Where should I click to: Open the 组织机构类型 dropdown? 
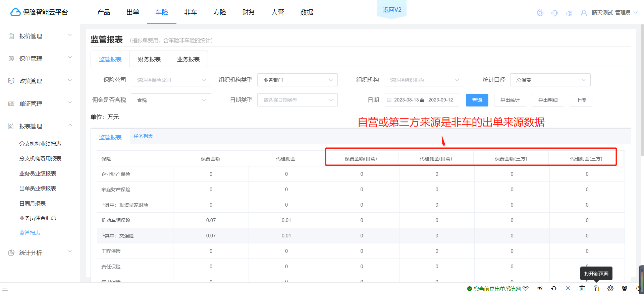click(298, 80)
